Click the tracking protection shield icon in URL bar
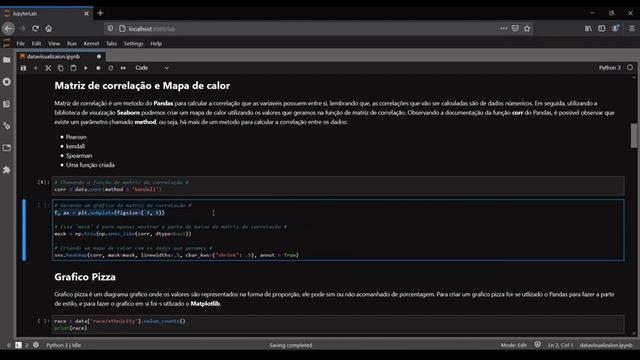This screenshot has height=360, width=640. (110, 29)
